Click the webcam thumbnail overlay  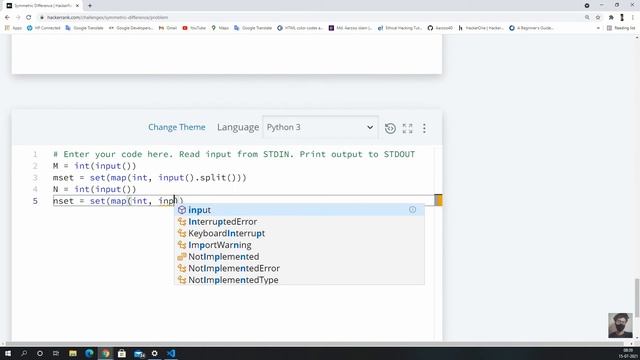tap(620, 325)
